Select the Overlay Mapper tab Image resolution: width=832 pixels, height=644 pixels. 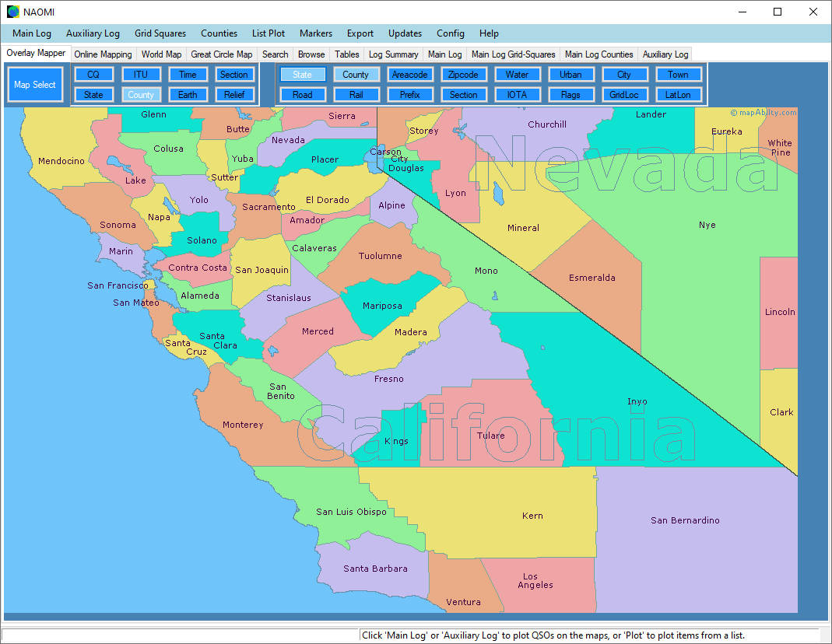[36, 53]
